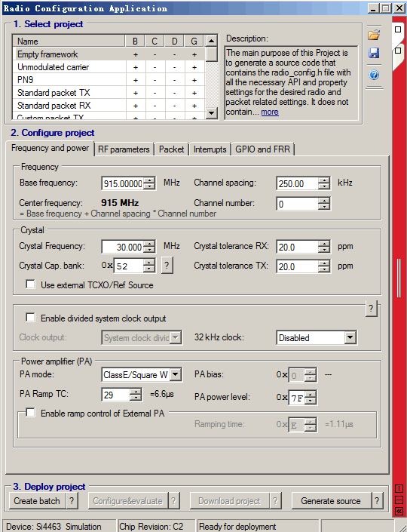Viewport: 407px width, 532px height.
Task: Adjust Crystal Frequency spinner
Action: tap(149, 247)
